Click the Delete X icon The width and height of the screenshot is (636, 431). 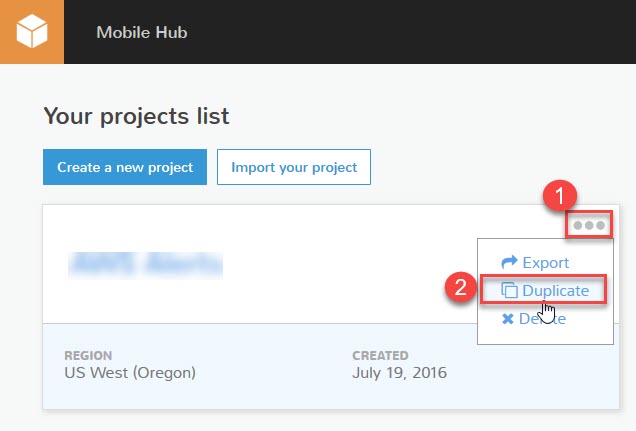[507, 319]
